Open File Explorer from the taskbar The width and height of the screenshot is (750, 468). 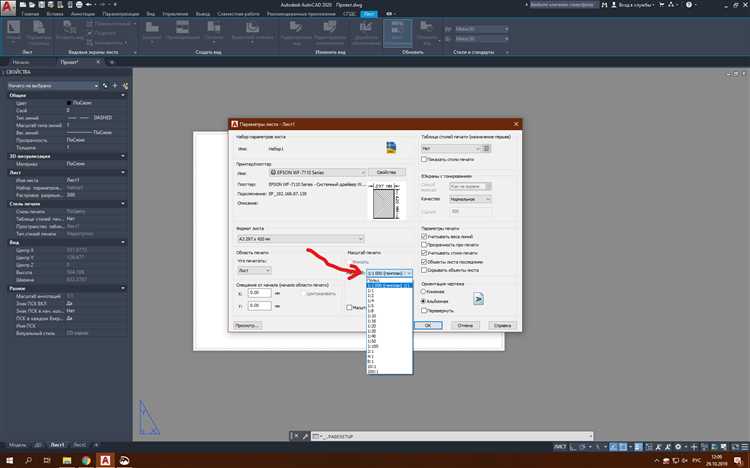click(x=66, y=460)
